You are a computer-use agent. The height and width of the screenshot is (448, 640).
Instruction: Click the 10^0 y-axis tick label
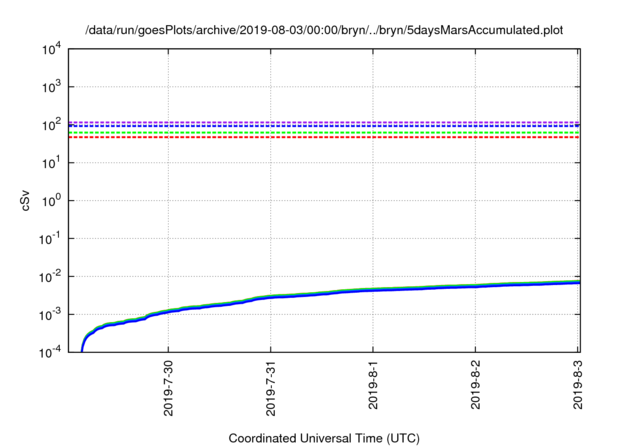click(x=51, y=201)
